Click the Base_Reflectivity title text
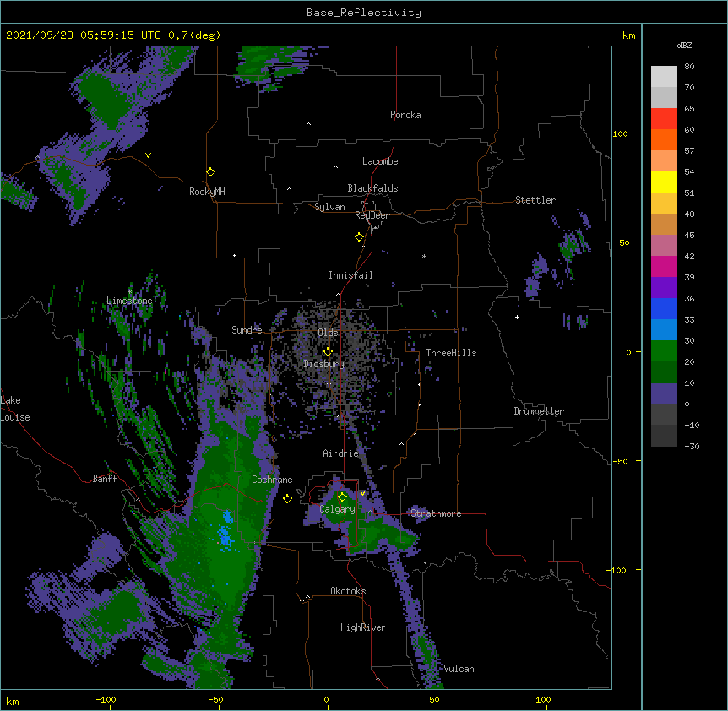 [x=364, y=13]
